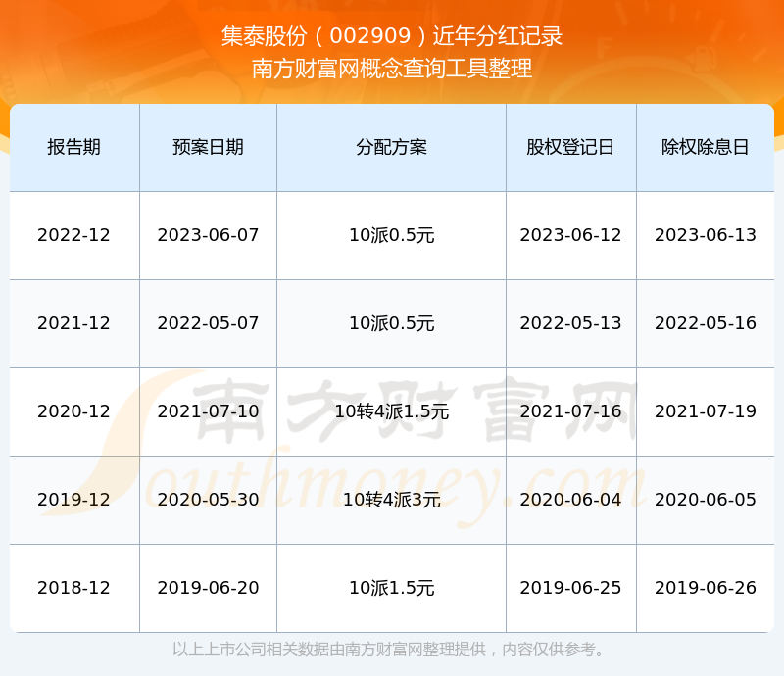Click the 分配方案 column header
This screenshot has height=676, width=784.
coord(391,147)
